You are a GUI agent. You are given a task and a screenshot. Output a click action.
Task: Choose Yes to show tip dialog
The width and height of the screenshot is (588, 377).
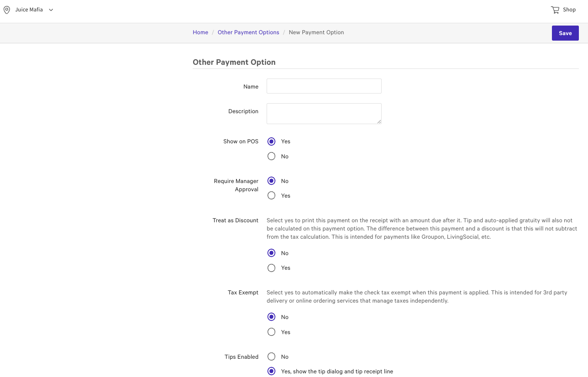pyautogui.click(x=271, y=371)
